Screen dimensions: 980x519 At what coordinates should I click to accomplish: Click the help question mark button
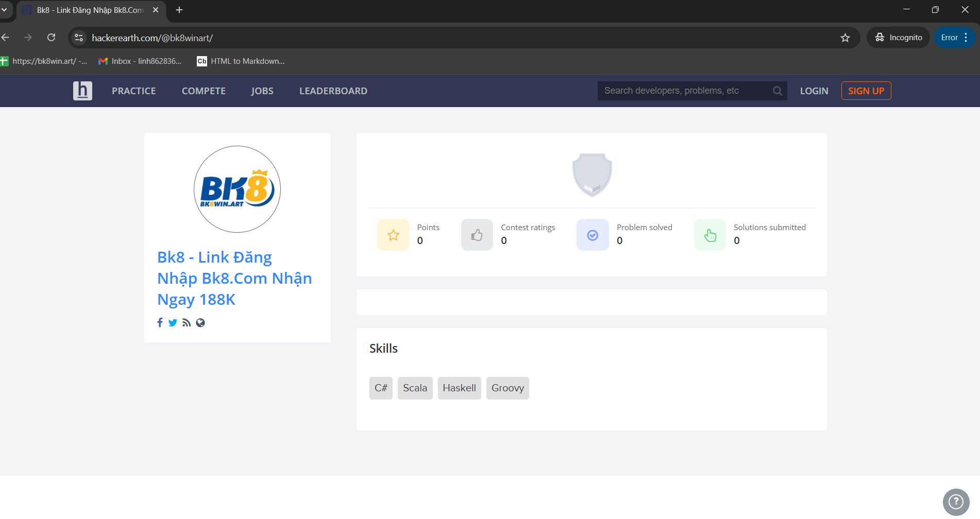(956, 501)
